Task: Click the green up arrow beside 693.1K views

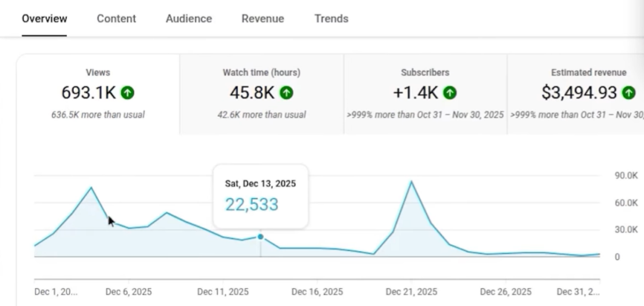Action: tap(127, 93)
